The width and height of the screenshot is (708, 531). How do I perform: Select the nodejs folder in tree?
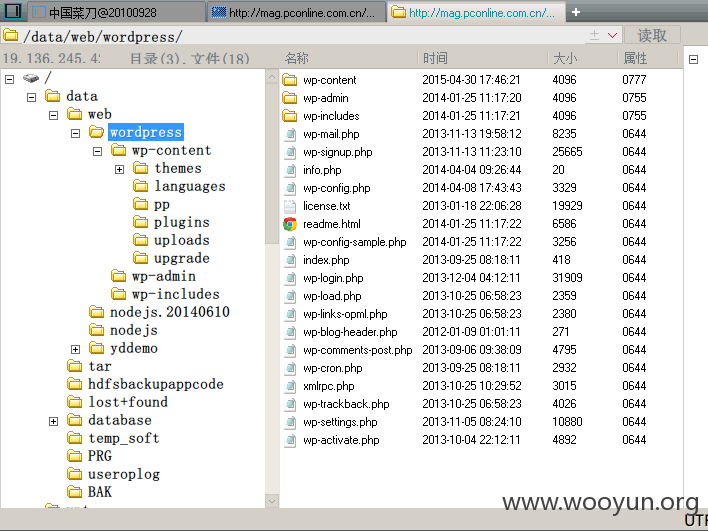pos(134,330)
